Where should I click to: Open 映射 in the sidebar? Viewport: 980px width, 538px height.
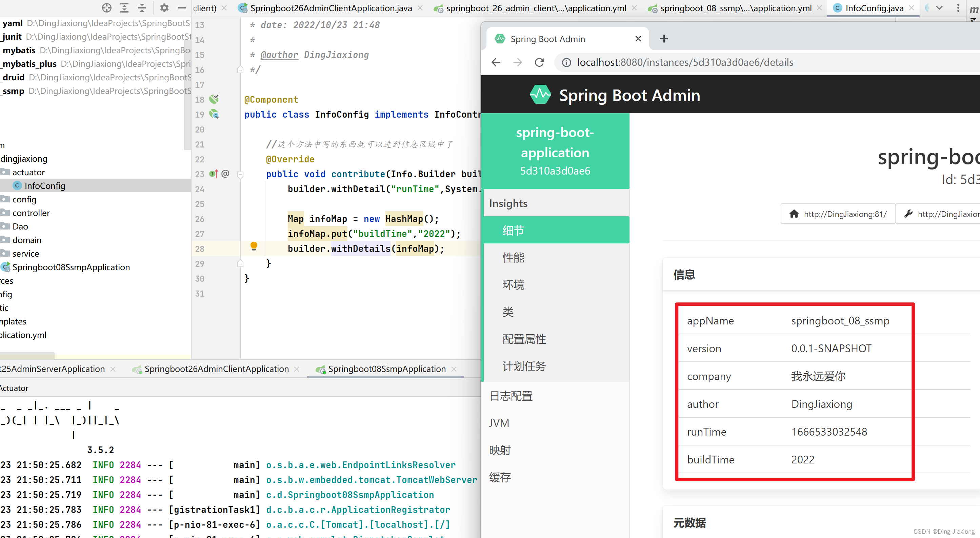pyautogui.click(x=556, y=450)
